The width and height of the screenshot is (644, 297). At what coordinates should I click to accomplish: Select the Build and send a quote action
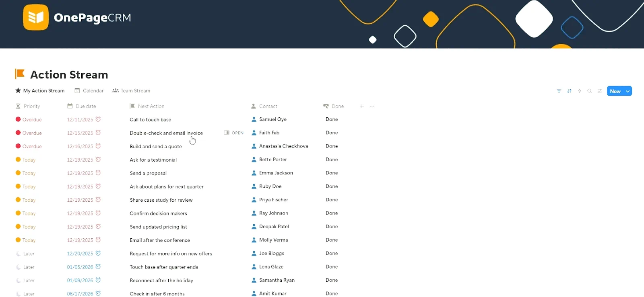[156, 146]
